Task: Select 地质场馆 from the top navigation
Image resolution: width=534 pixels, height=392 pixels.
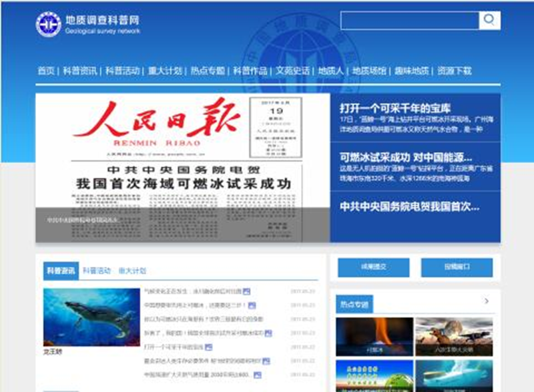Action: point(369,71)
